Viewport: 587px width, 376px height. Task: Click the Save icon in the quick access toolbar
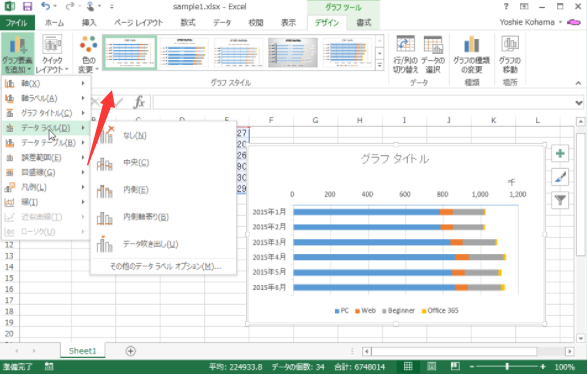coord(27,6)
